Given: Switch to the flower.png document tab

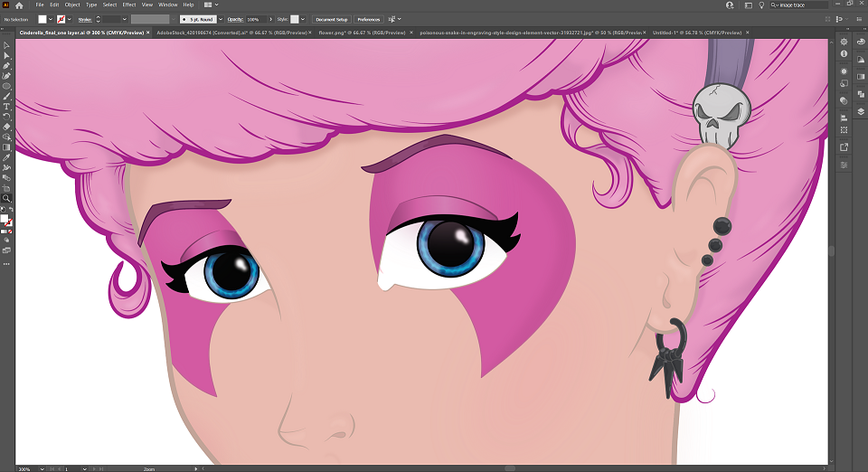Looking at the screenshot, I should [362, 33].
